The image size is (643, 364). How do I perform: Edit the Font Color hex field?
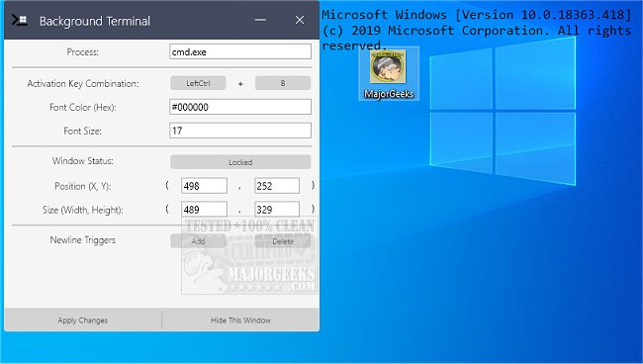coord(240,107)
